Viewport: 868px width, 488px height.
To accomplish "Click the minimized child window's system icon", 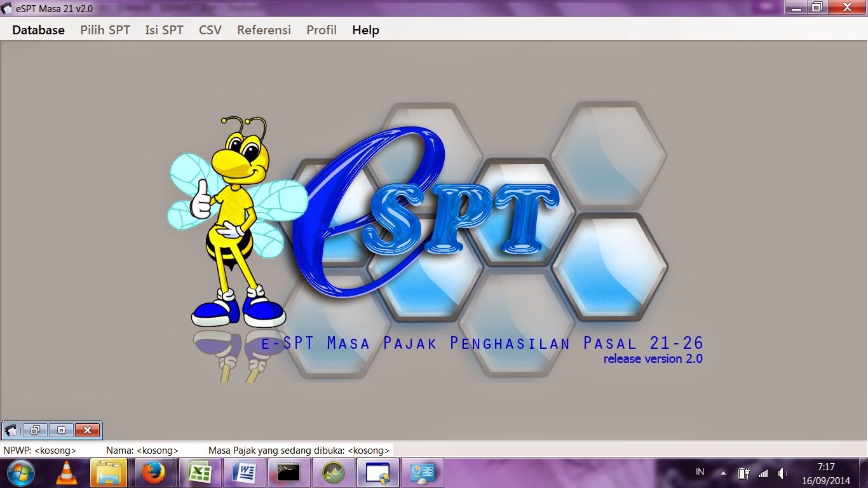I will pyautogui.click(x=11, y=430).
